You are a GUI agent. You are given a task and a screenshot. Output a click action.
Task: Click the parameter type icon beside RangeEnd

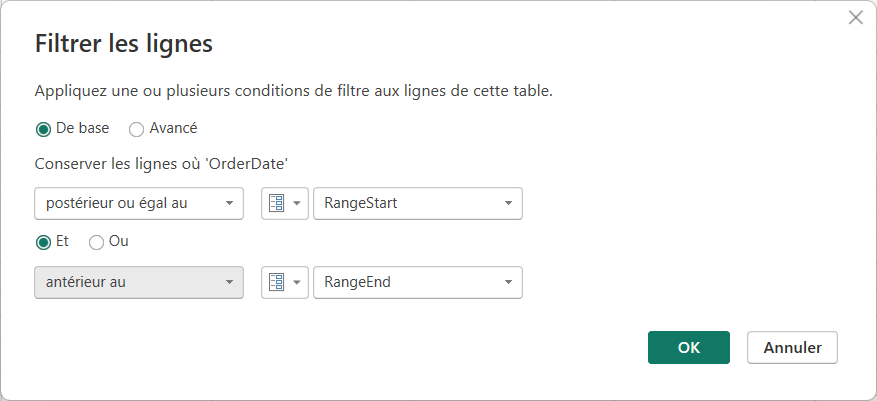tap(277, 282)
